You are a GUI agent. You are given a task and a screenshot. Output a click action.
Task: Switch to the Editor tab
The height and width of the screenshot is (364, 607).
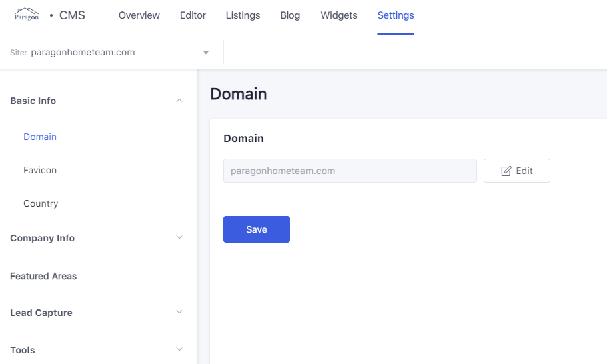point(193,15)
